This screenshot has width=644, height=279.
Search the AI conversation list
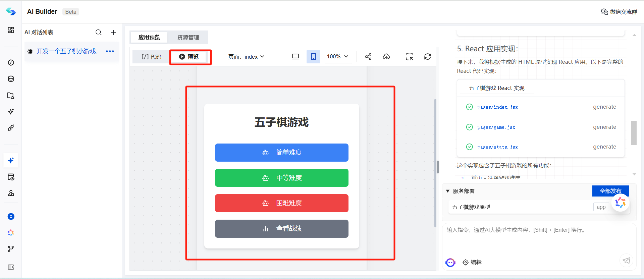[99, 32]
